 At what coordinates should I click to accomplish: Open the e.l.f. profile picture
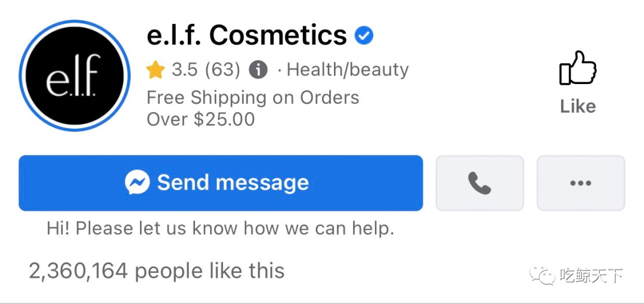pos(75,75)
